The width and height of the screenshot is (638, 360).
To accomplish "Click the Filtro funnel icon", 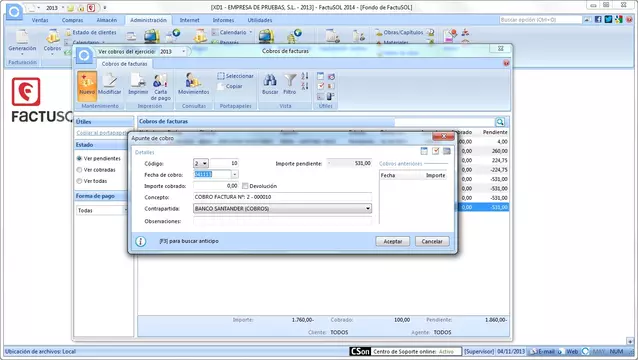I will (x=290, y=84).
